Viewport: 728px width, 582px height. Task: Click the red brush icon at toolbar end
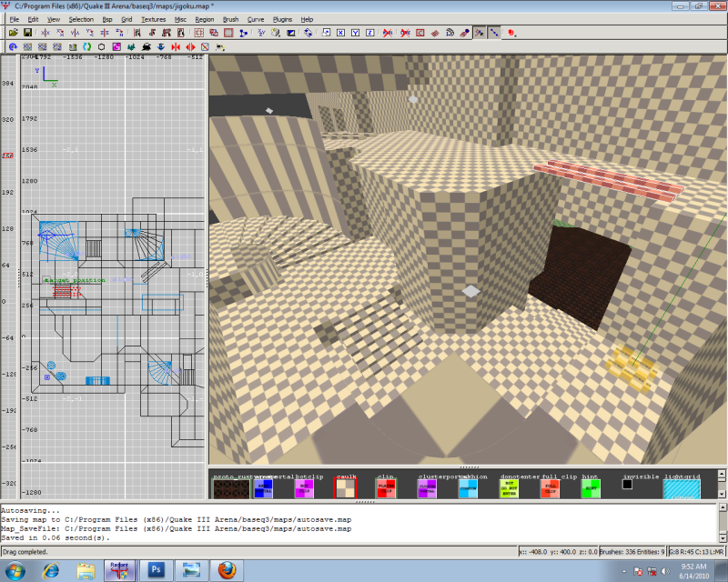click(511, 33)
